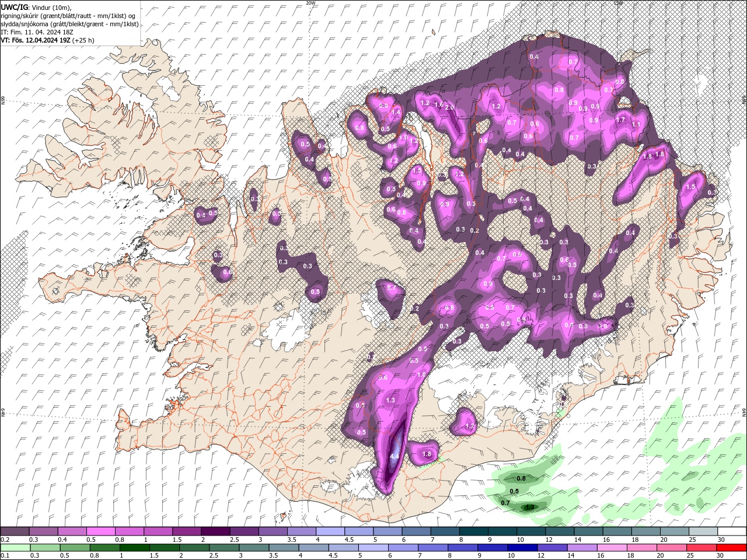
Task: Click the bright pink swatch in upper legend
Action: (100, 531)
